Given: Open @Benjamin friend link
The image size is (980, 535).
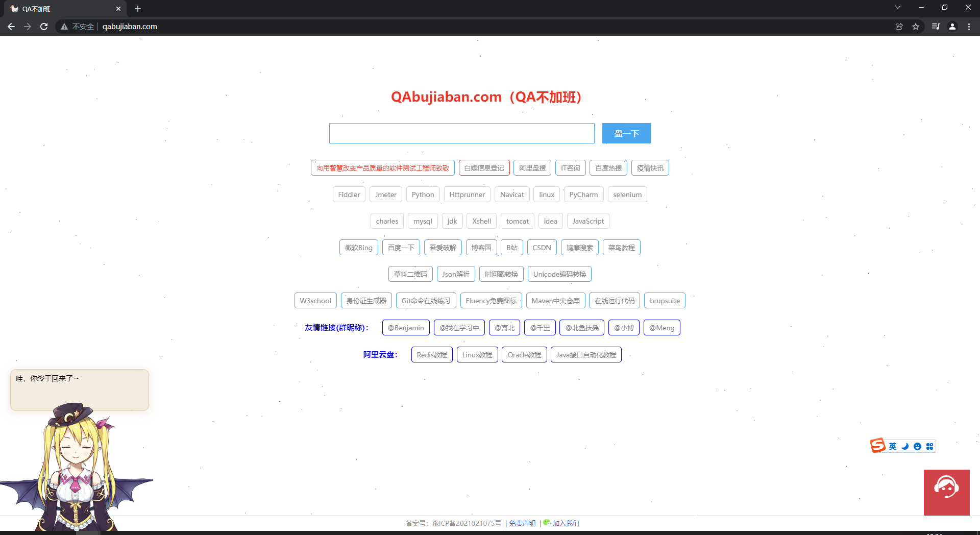Looking at the screenshot, I should pyautogui.click(x=406, y=328).
